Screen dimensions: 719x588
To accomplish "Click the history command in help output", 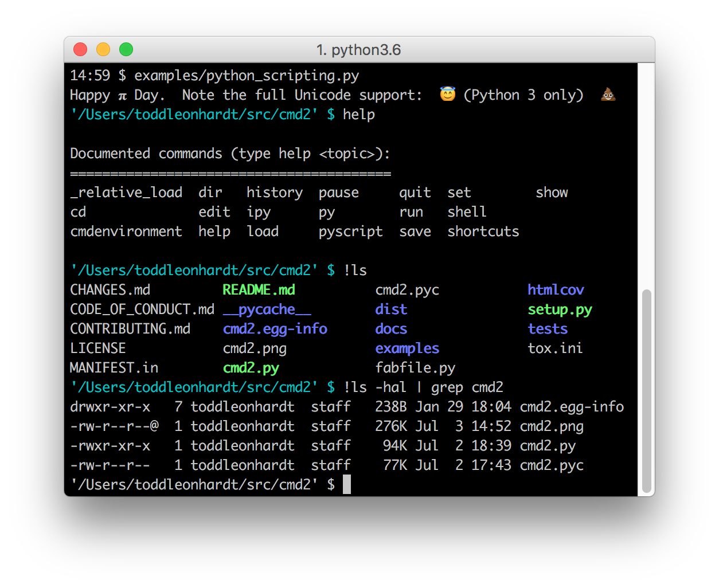I will click(x=275, y=193).
